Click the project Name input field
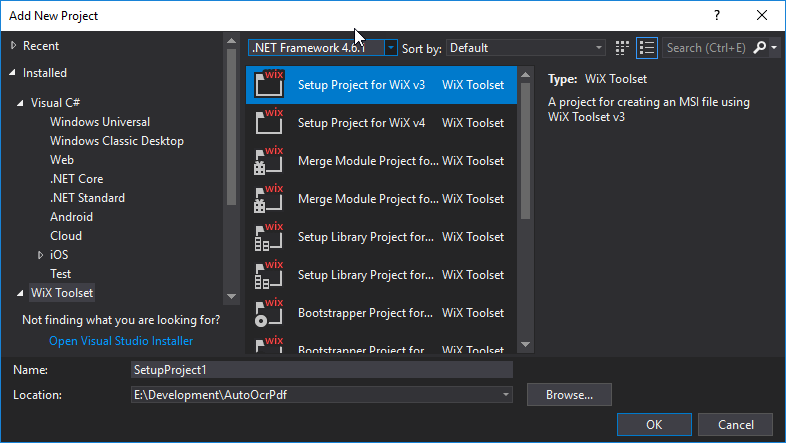Viewport: 786px width, 443px height. pyautogui.click(x=322, y=370)
